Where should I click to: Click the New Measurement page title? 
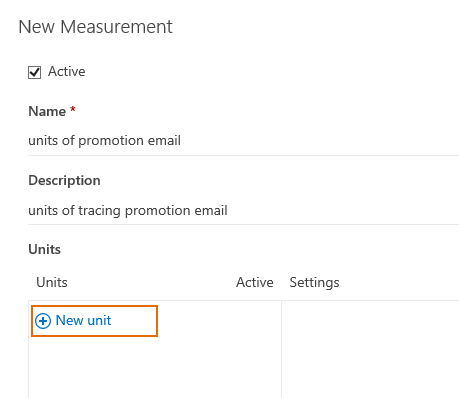click(x=96, y=27)
